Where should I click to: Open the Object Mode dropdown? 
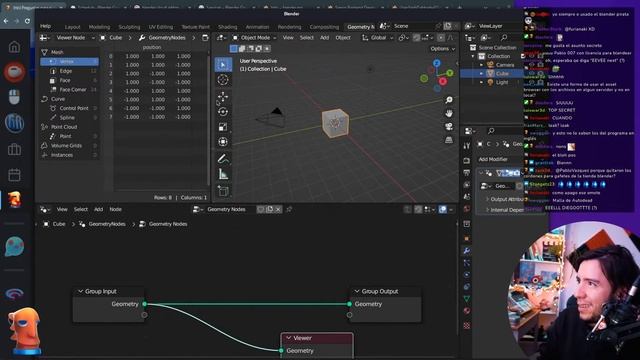[254, 38]
